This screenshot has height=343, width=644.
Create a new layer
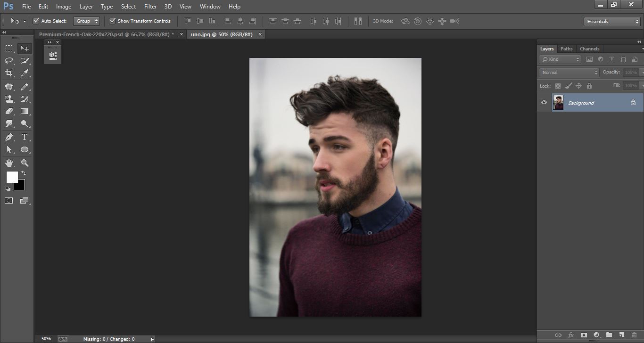tap(620, 335)
